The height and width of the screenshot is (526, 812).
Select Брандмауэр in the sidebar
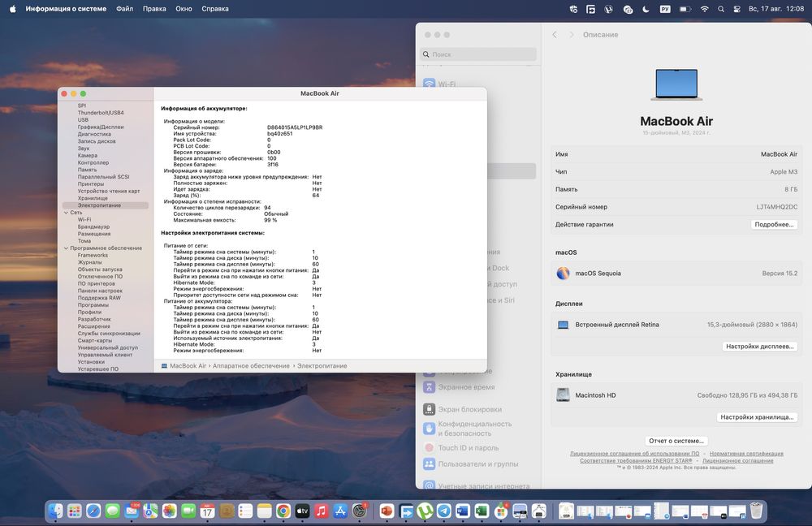(93, 226)
